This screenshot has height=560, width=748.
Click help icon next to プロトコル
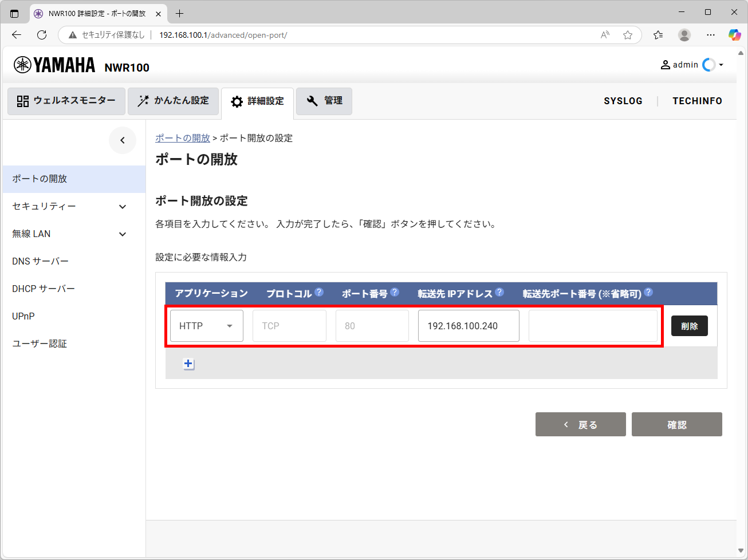319,292
